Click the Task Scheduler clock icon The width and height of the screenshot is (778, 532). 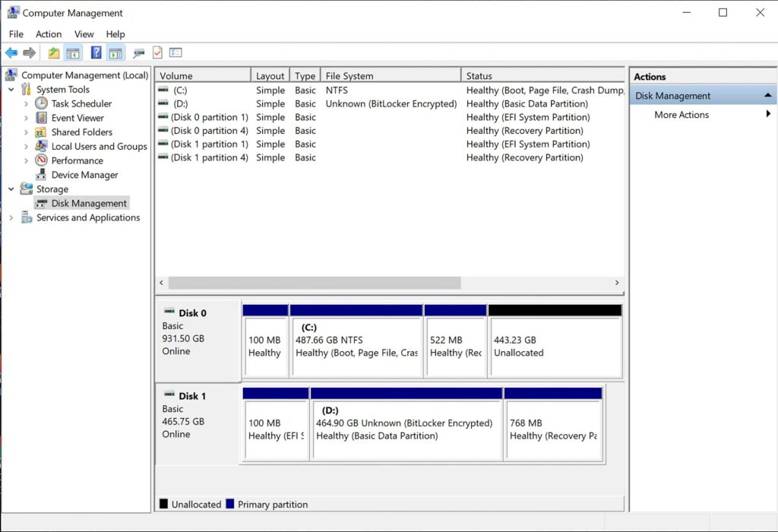[x=41, y=103]
